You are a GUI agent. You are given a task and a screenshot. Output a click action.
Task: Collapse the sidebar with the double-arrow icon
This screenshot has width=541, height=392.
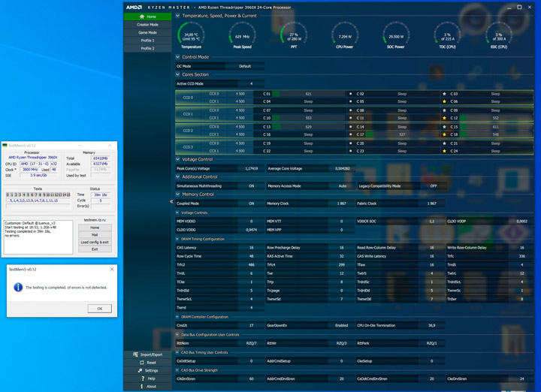point(171,201)
